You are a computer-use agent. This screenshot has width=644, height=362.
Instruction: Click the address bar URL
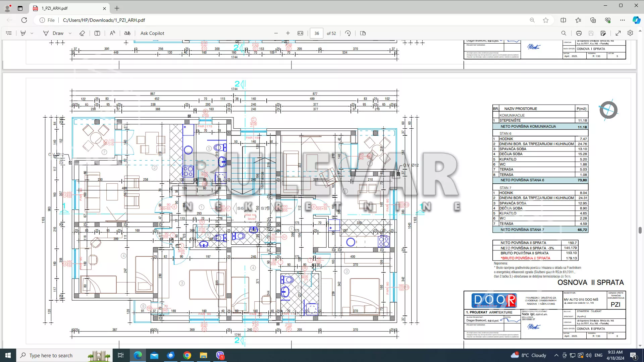[104, 20]
